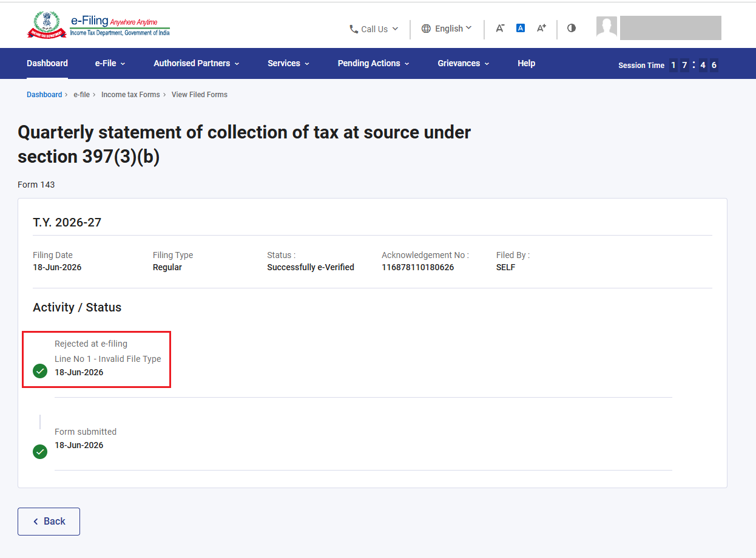The image size is (756, 558).
Task: Click the globe language icon
Action: coord(426,29)
